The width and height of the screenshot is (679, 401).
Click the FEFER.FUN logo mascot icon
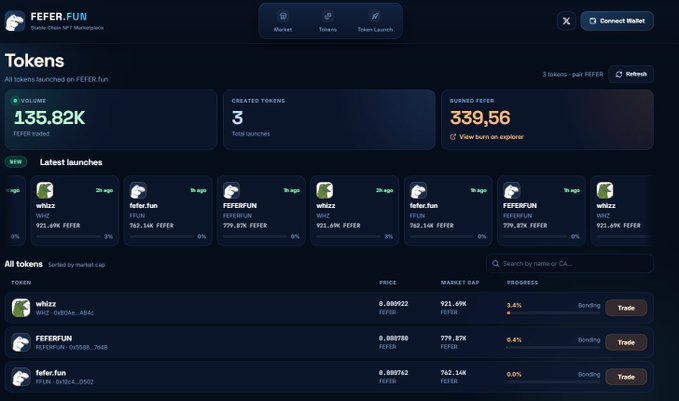15,21
